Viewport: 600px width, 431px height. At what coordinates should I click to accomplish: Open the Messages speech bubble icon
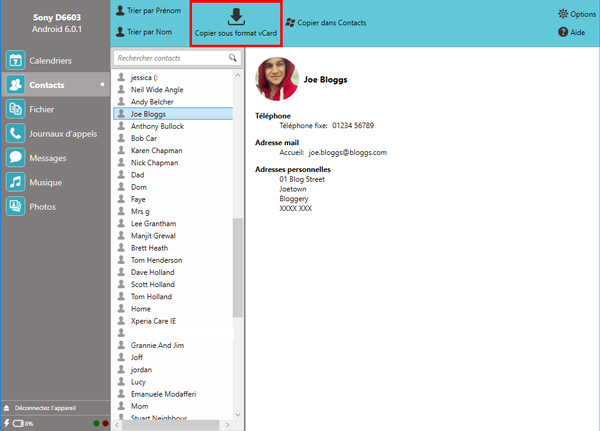coord(16,158)
